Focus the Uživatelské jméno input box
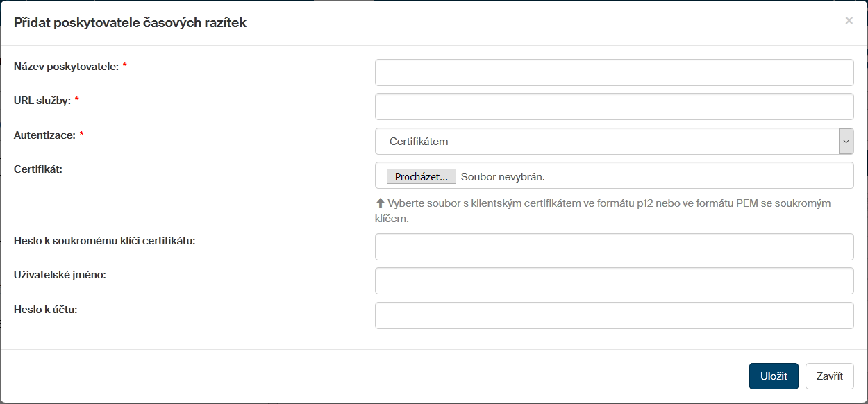 point(614,281)
